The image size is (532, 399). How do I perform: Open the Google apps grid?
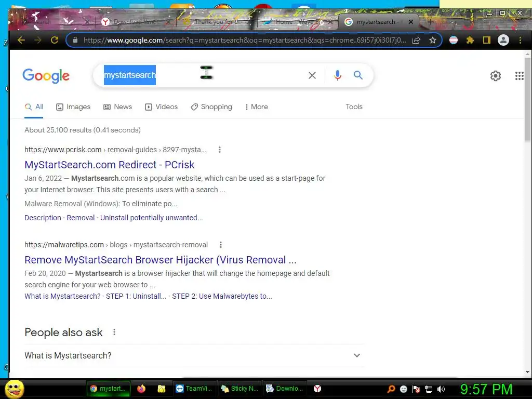519,76
